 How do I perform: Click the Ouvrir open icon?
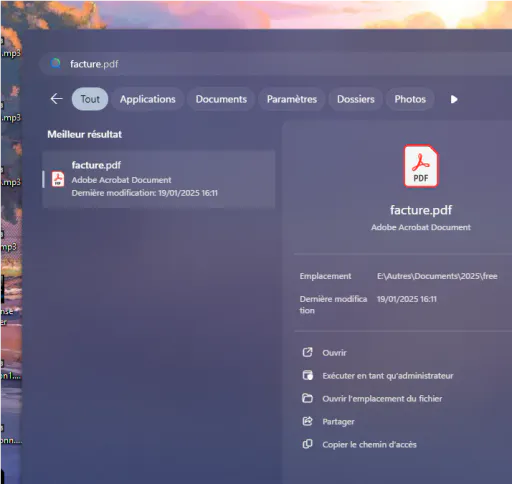coord(307,352)
